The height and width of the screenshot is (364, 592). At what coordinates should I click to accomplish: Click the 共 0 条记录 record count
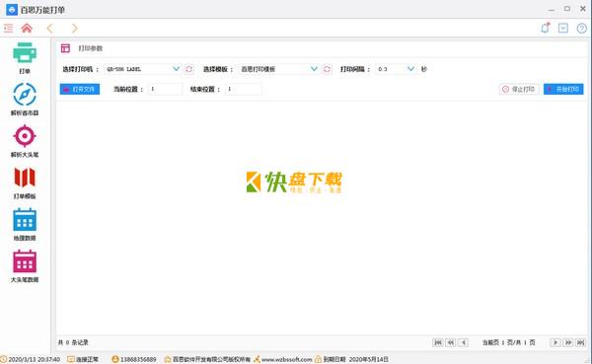pyautogui.click(x=73, y=342)
